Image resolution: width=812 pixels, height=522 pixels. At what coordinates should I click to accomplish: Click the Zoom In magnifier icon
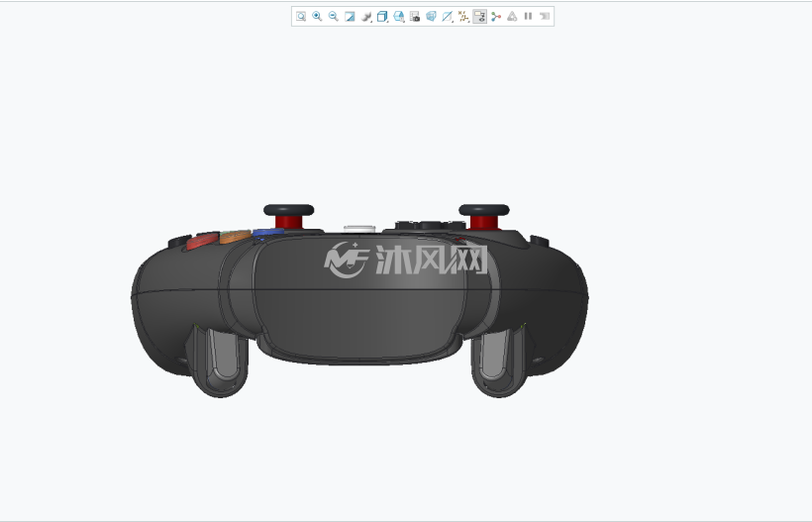(317, 16)
